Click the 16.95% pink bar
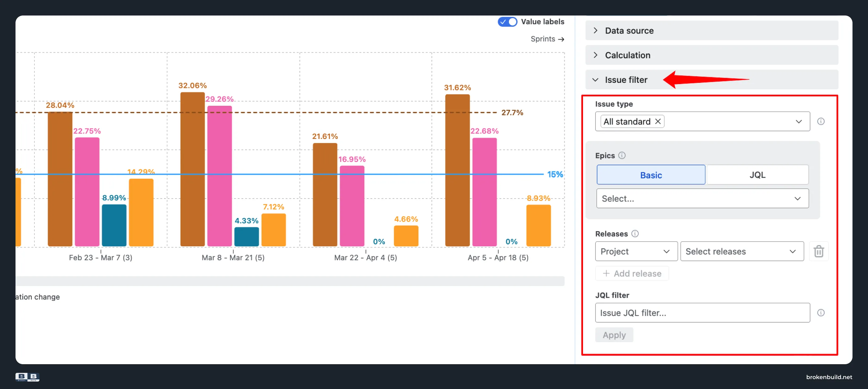This screenshot has height=389, width=868. 352,206
